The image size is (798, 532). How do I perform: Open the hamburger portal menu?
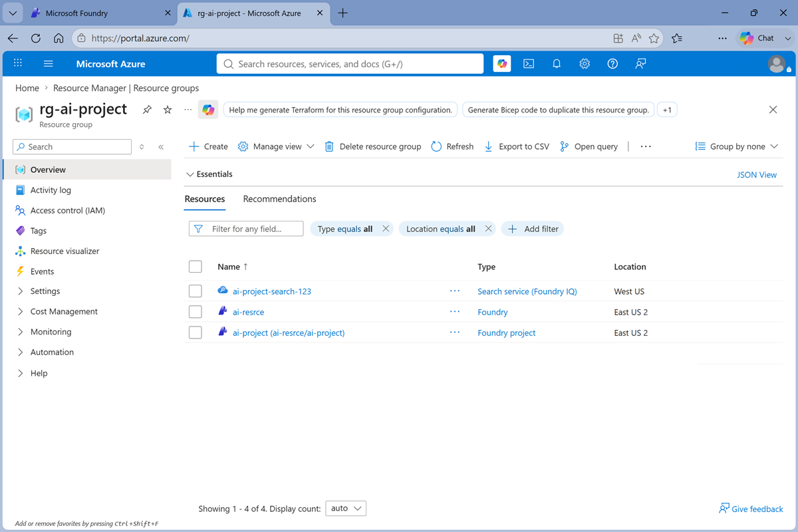pyautogui.click(x=48, y=64)
